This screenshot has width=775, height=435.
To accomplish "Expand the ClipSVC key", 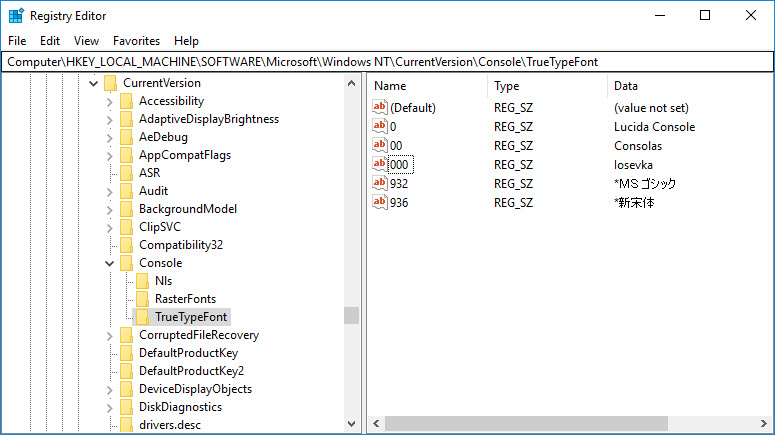I will [x=110, y=228].
